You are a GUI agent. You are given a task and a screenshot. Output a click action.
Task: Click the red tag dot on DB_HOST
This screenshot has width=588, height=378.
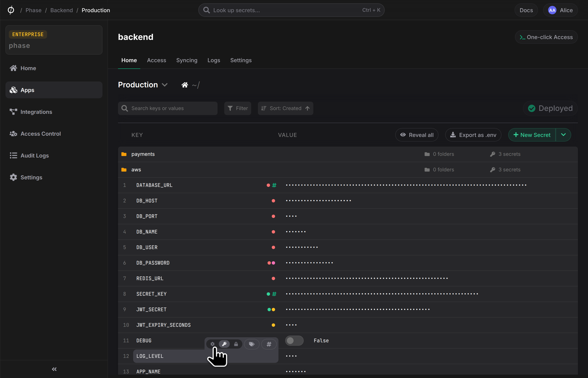[x=273, y=201]
